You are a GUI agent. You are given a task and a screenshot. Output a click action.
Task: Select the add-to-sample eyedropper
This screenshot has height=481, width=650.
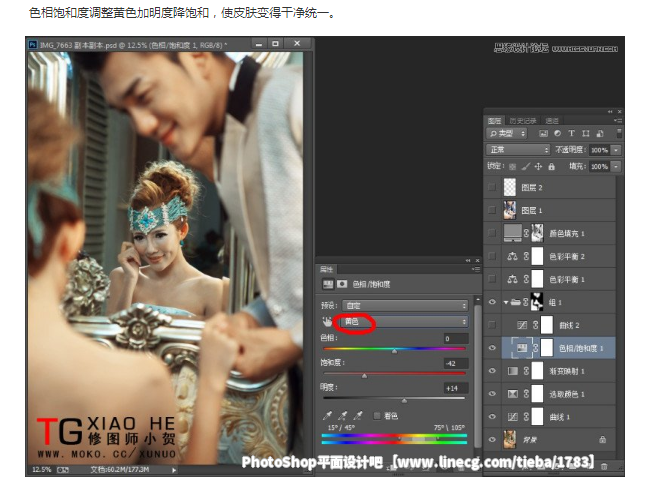click(343, 415)
